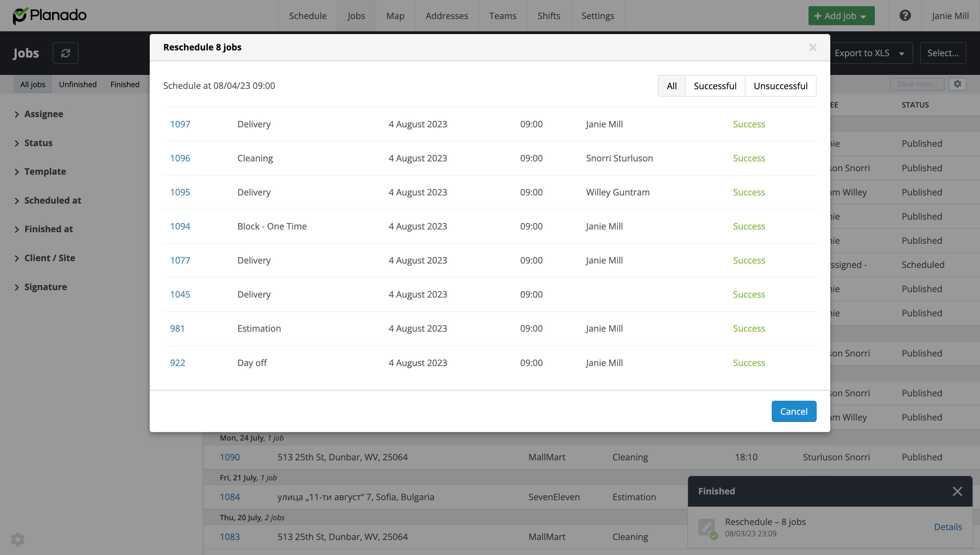The image size is (980, 555).
Task: Open the view settings gear icon
Action: (x=957, y=84)
